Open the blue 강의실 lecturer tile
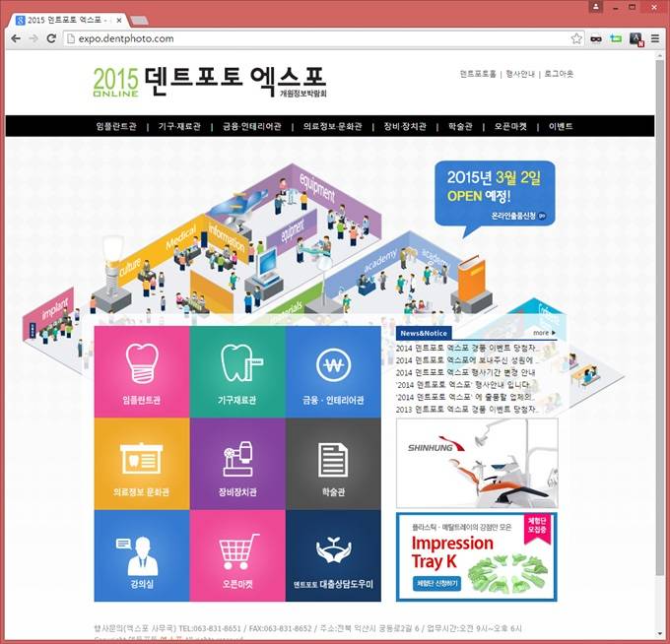670x644 pixels. tap(142, 555)
